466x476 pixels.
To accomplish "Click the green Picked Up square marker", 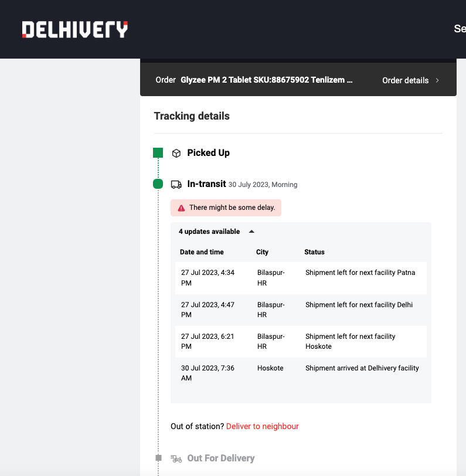I will [x=158, y=152].
